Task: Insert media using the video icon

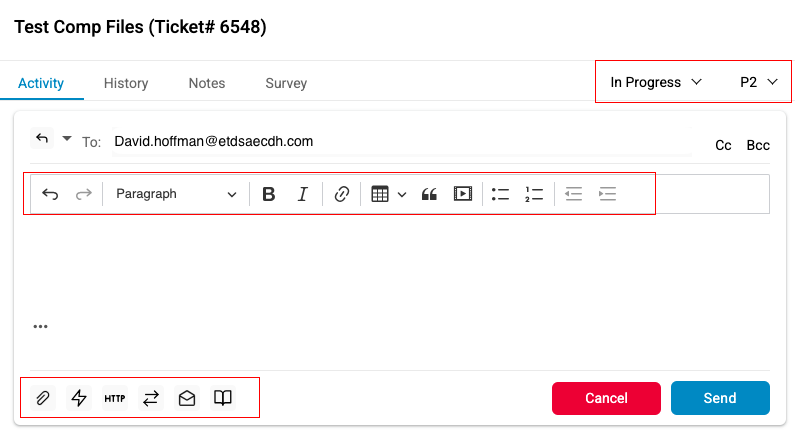Action: coord(462,194)
